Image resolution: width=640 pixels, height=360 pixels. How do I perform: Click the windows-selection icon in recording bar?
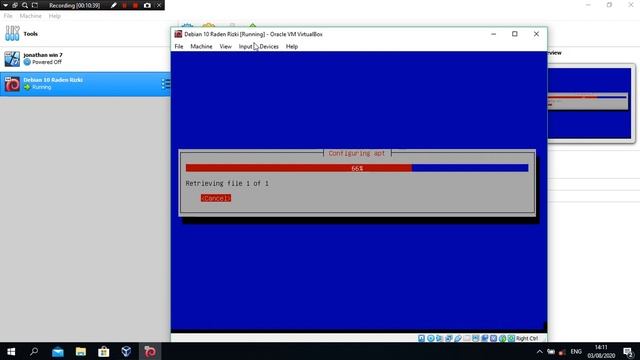pyautogui.click(x=15, y=5)
